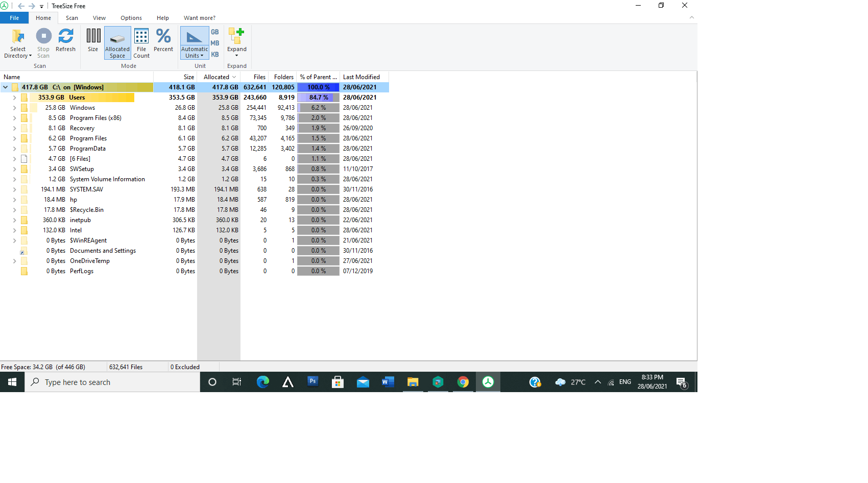The width and height of the screenshot is (868, 483).
Task: Open the taskbar clock showing 8:33 PM
Action: (x=652, y=382)
